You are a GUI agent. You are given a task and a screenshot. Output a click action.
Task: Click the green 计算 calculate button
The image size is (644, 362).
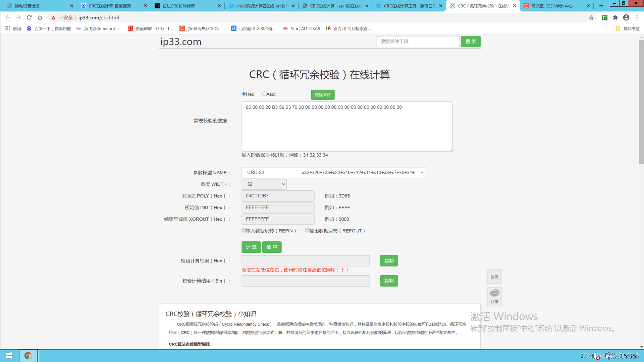coord(251,247)
